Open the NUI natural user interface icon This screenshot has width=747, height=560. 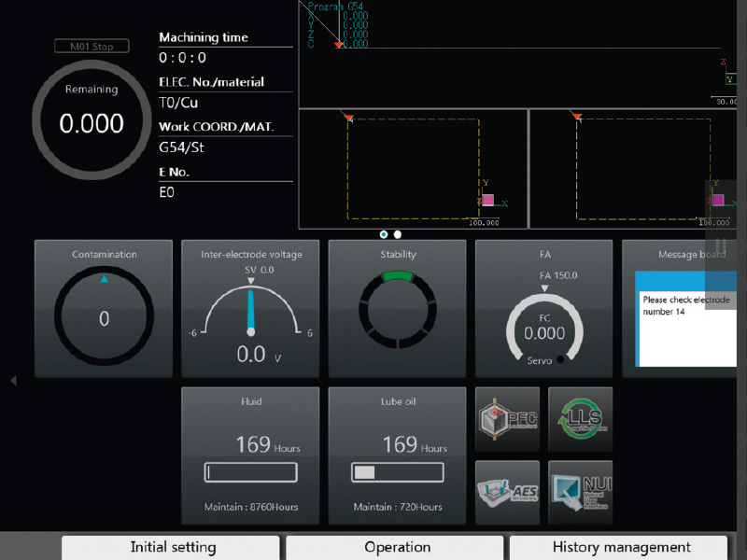(580, 493)
